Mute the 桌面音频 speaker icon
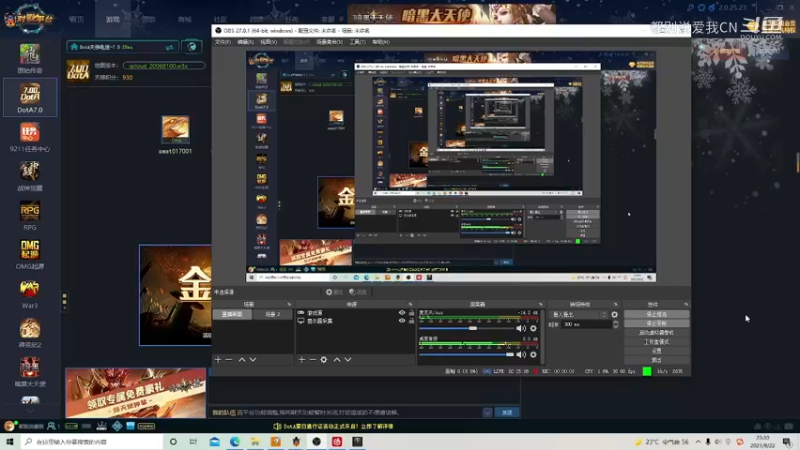Screen dimensions: 800x450 (521, 355)
